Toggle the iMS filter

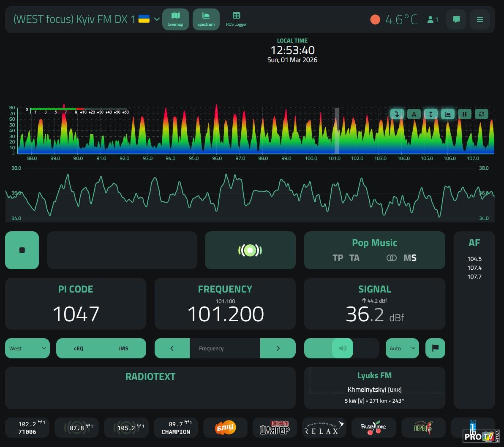click(x=123, y=348)
